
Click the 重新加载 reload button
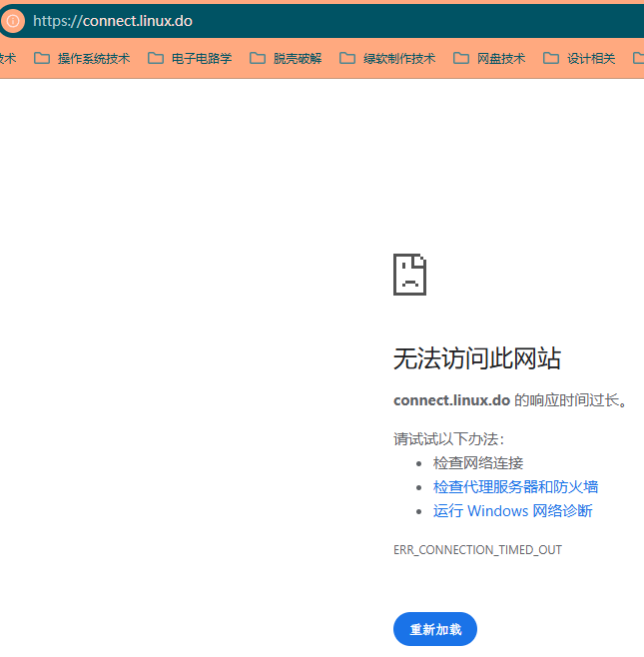click(435, 629)
